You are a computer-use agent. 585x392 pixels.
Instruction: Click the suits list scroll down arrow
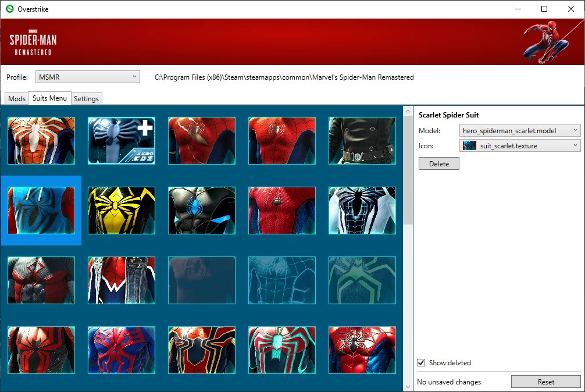coord(408,387)
